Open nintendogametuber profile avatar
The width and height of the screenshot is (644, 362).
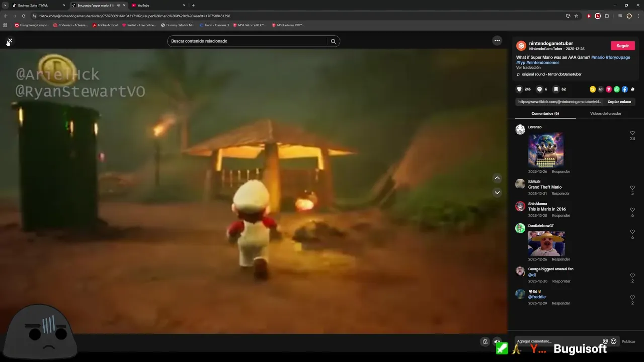(521, 46)
